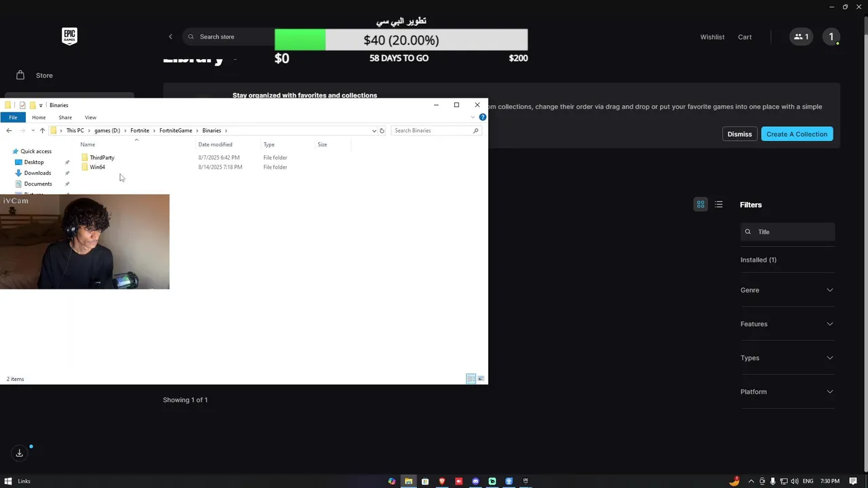This screenshot has height=488, width=868.
Task: Expand the Platform filter
Action: click(x=787, y=392)
